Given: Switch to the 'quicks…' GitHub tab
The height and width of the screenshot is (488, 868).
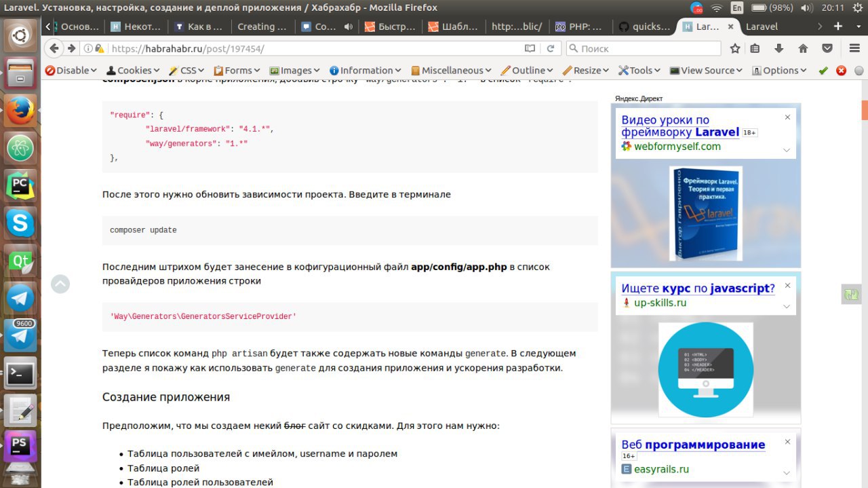Looking at the screenshot, I should click(x=645, y=26).
